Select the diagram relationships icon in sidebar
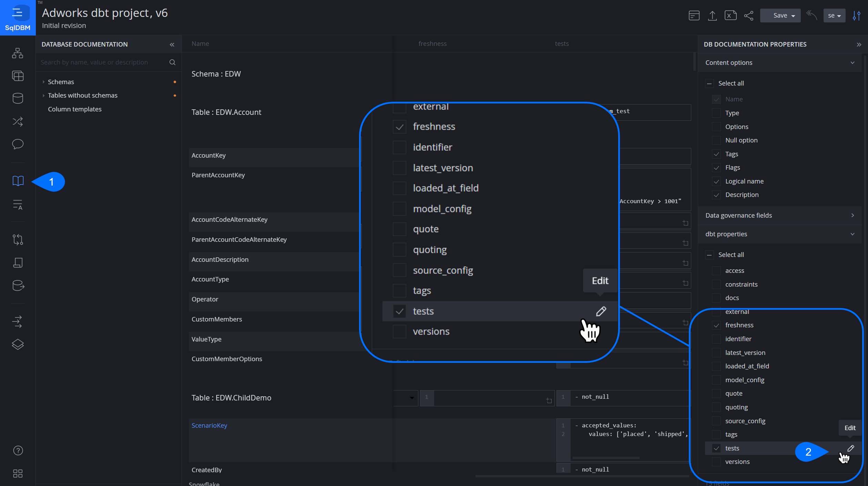 pos(18,121)
